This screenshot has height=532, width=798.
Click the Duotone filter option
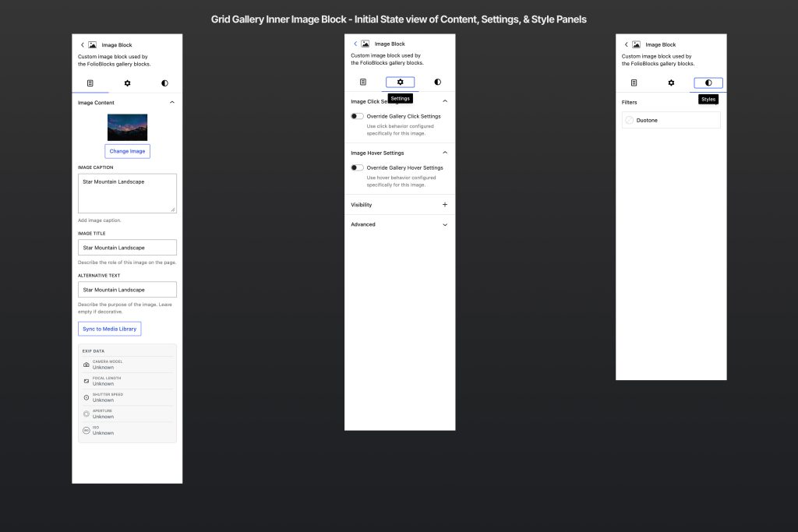(x=671, y=120)
